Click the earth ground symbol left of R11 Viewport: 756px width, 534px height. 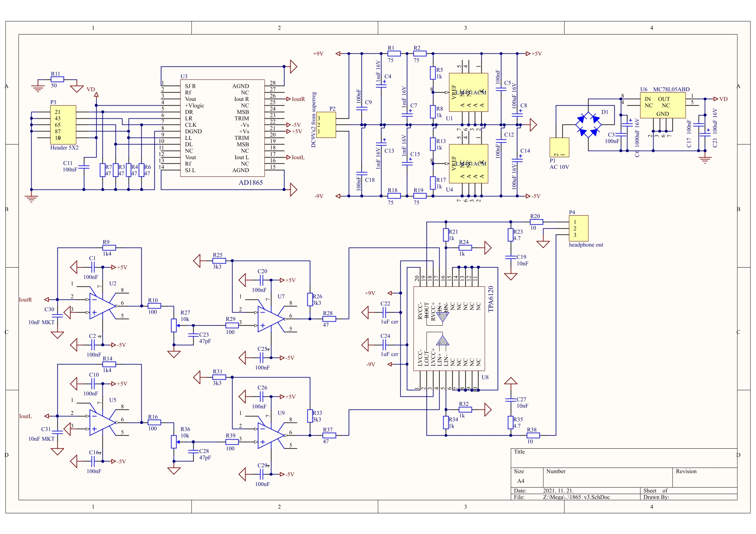tap(38, 89)
